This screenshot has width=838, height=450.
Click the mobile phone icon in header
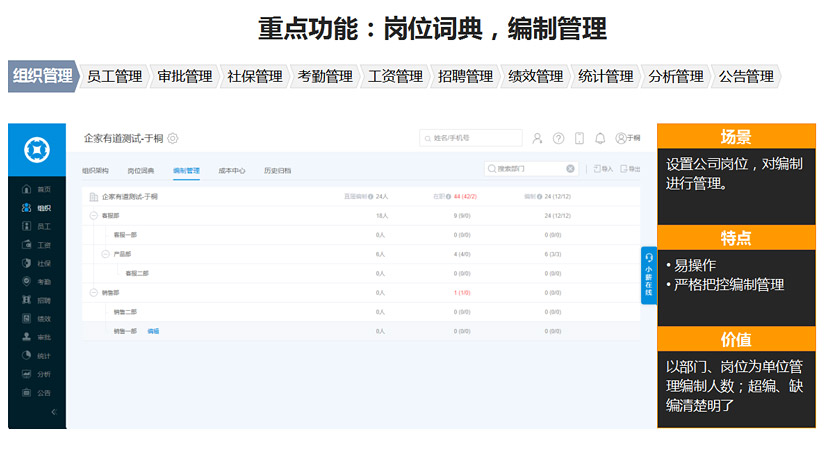click(579, 139)
